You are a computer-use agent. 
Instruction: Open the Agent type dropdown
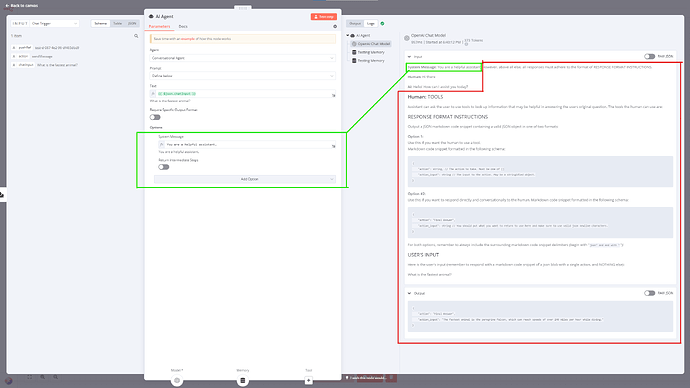click(242, 58)
